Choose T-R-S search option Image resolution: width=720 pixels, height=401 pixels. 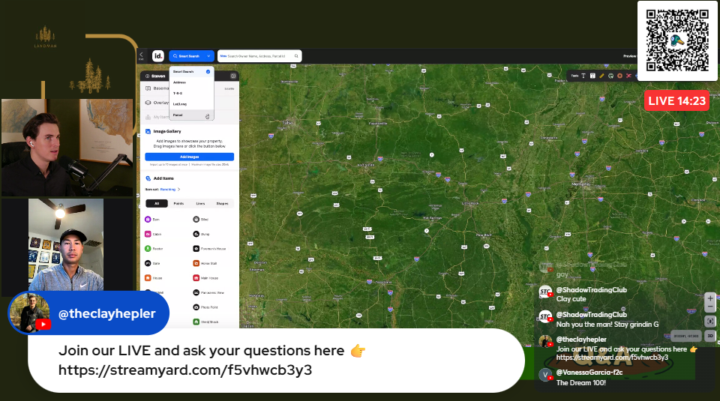pos(191,93)
